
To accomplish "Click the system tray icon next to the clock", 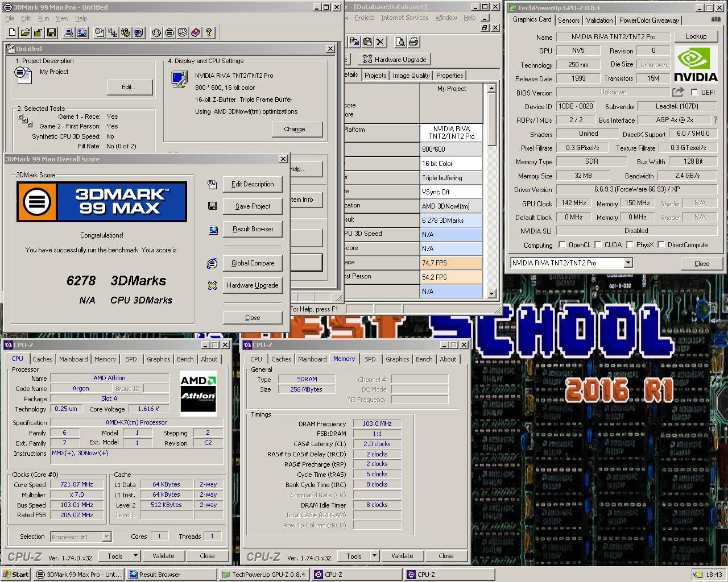I will pyautogui.click(x=697, y=575).
